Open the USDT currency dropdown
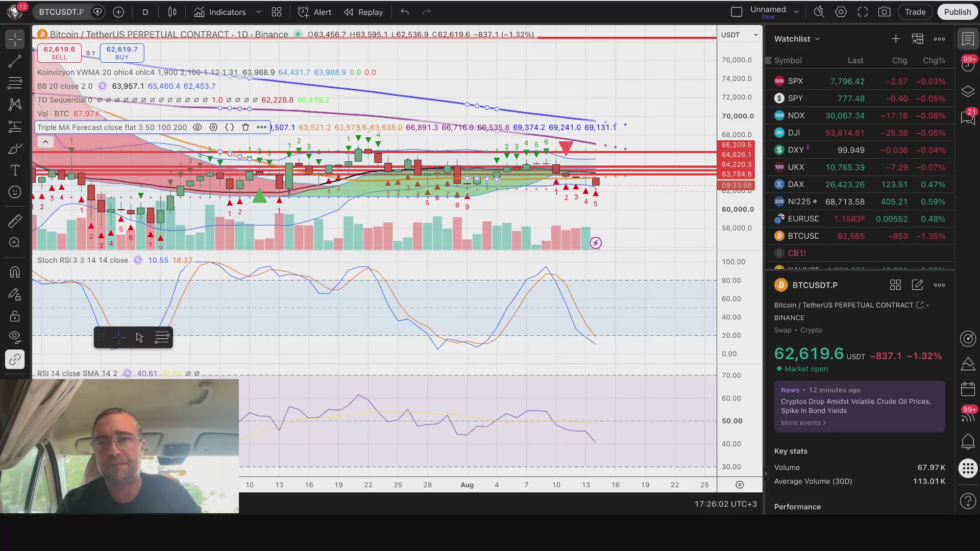Image resolution: width=980 pixels, height=551 pixels. [739, 35]
